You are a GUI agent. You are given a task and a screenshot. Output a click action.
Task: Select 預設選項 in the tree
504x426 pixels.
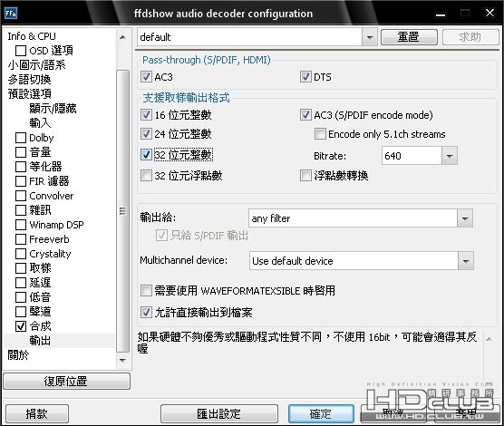tap(29, 94)
